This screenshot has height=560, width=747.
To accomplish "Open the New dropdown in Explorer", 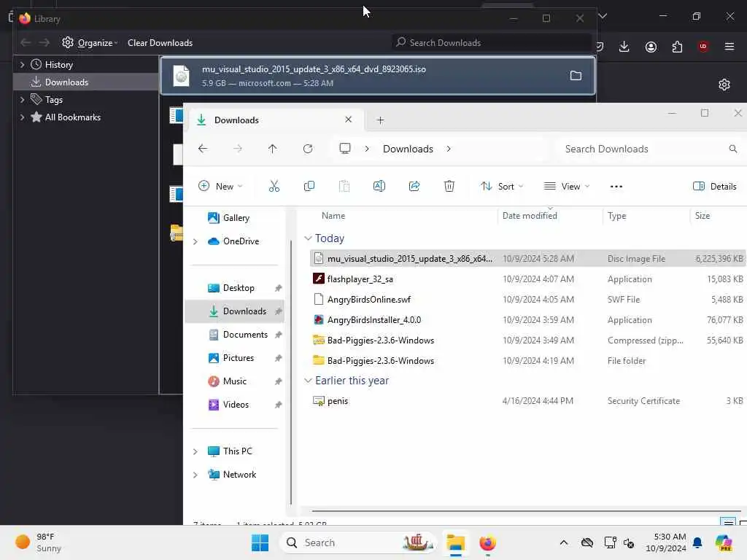I will click(220, 186).
